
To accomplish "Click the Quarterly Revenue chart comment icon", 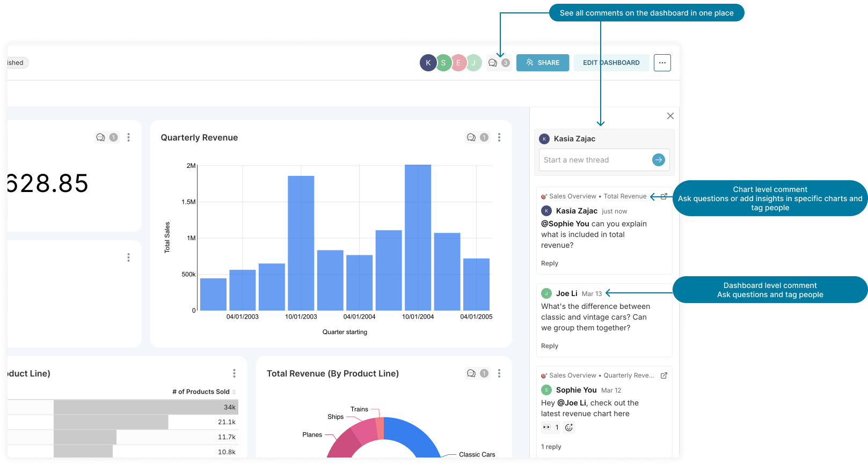I will 471,137.
